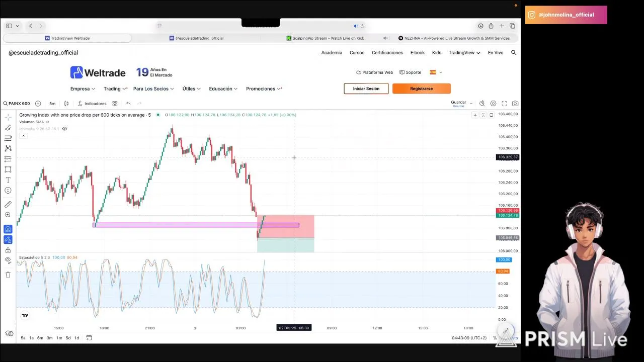
Task: Toggle hide all drawings eye icon
Action: click(x=8, y=260)
